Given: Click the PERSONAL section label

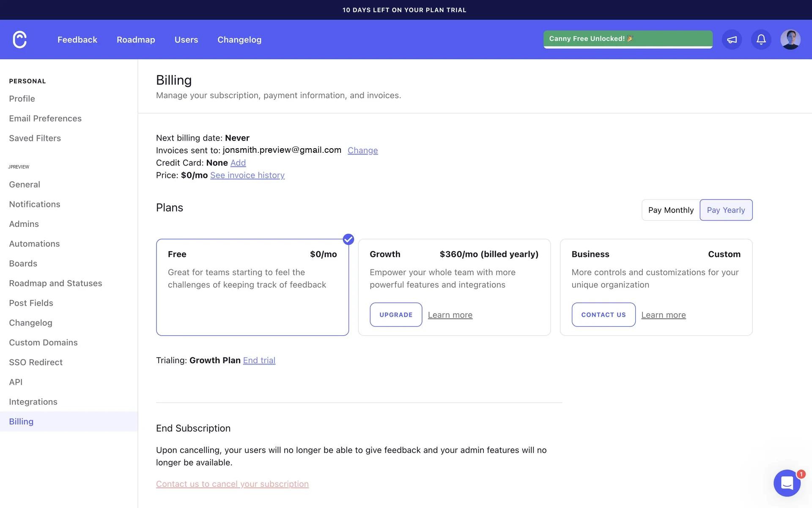Looking at the screenshot, I should point(27,81).
